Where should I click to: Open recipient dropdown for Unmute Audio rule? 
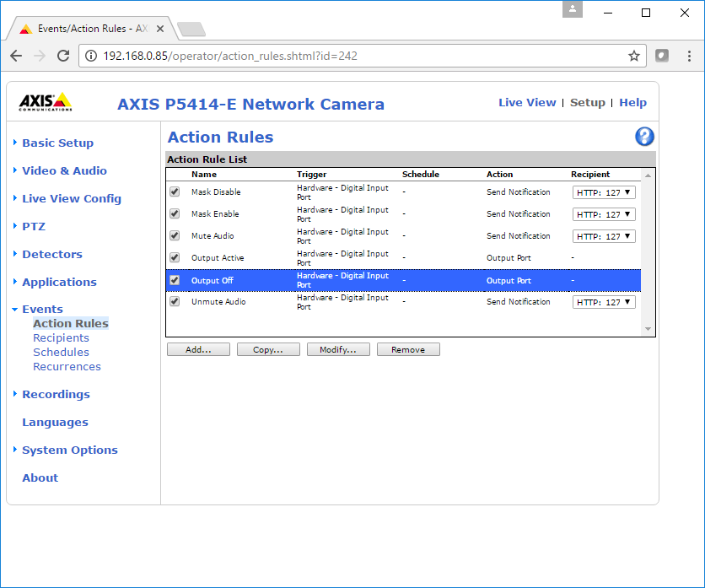[x=604, y=302]
